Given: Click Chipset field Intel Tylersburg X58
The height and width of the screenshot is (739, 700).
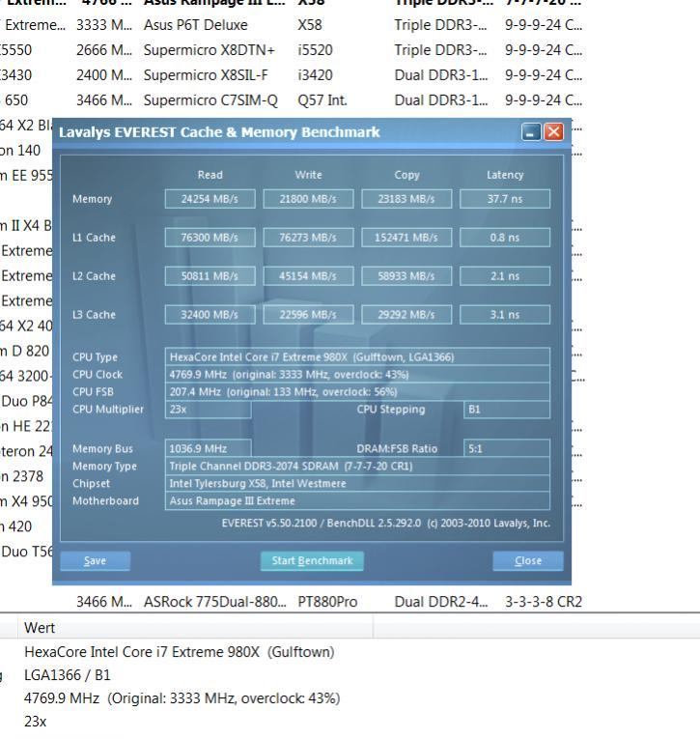Looking at the screenshot, I should [357, 484].
